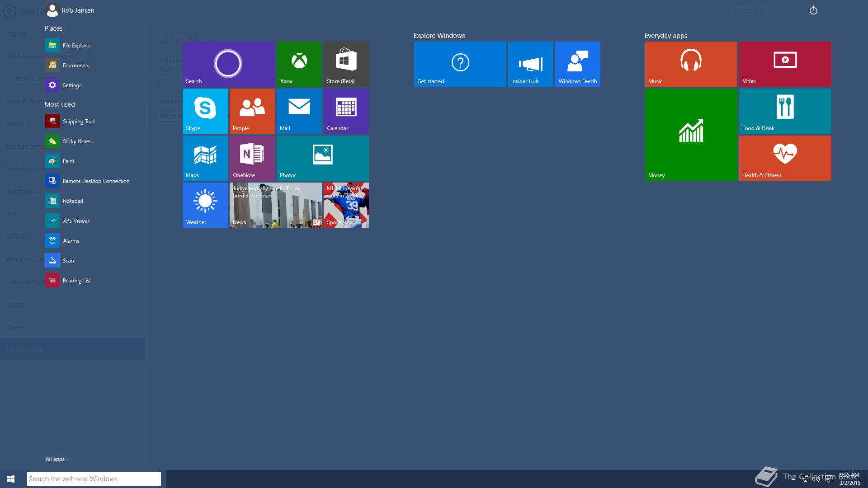This screenshot has height=488, width=868.
Task: Open the Calendar tile
Action: (x=346, y=111)
